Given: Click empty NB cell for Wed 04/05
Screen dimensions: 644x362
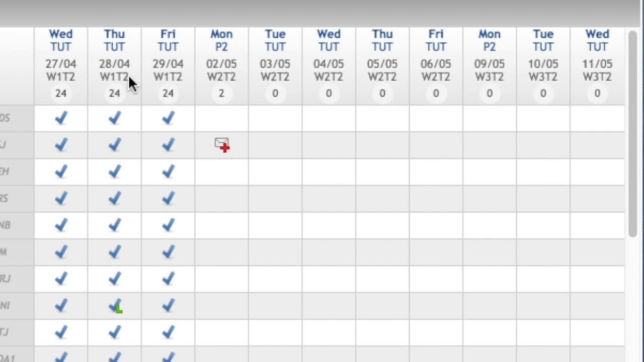Looking at the screenshot, I should pyautogui.click(x=329, y=225).
